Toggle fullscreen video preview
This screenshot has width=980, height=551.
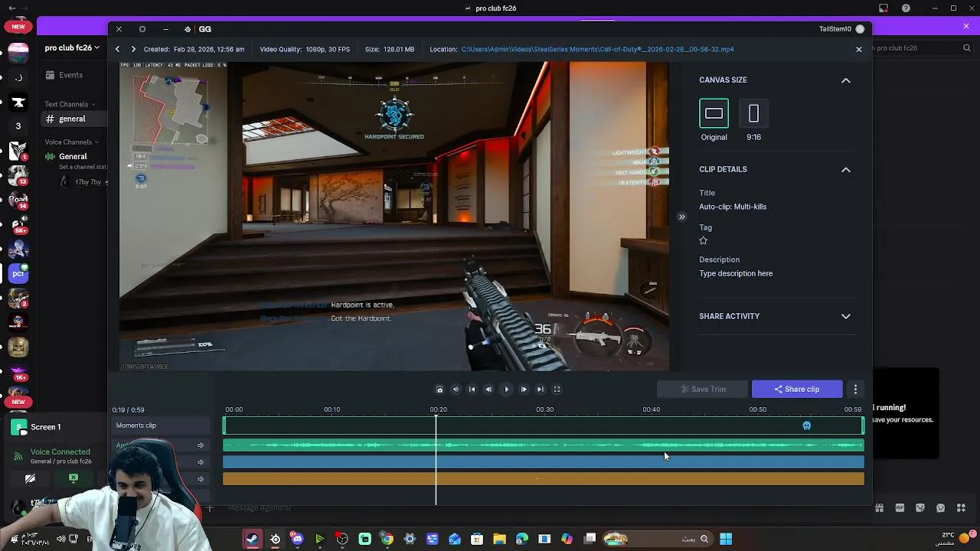click(x=557, y=390)
